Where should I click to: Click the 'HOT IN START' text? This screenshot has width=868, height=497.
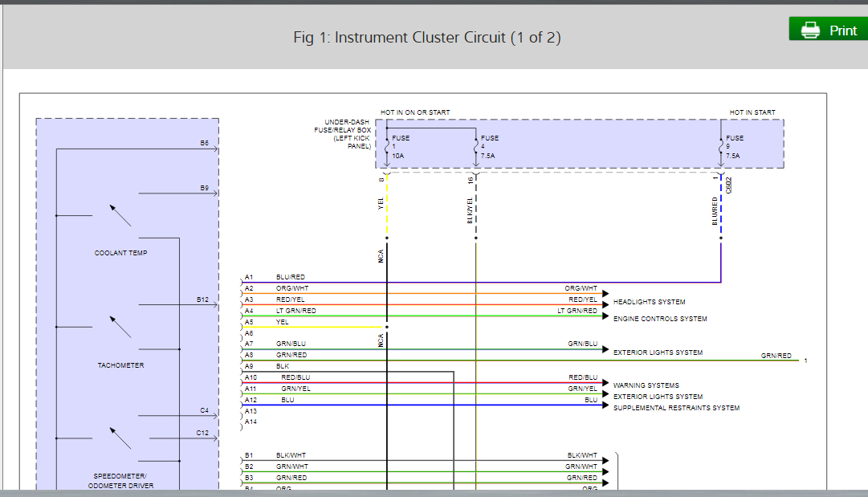(752, 112)
